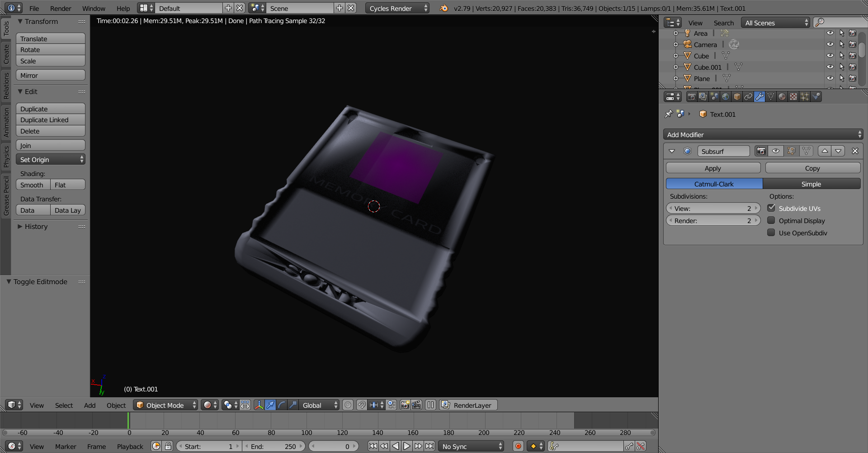868x453 pixels.
Task: Open the World properties tab icon
Action: 726,96
